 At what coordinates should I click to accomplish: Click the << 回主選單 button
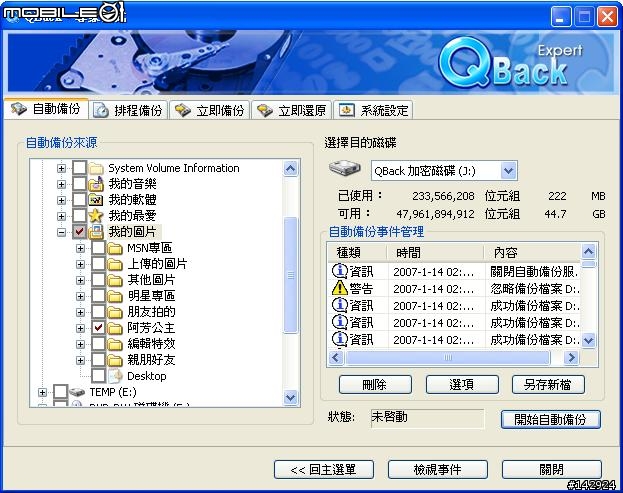pyautogui.click(x=323, y=470)
